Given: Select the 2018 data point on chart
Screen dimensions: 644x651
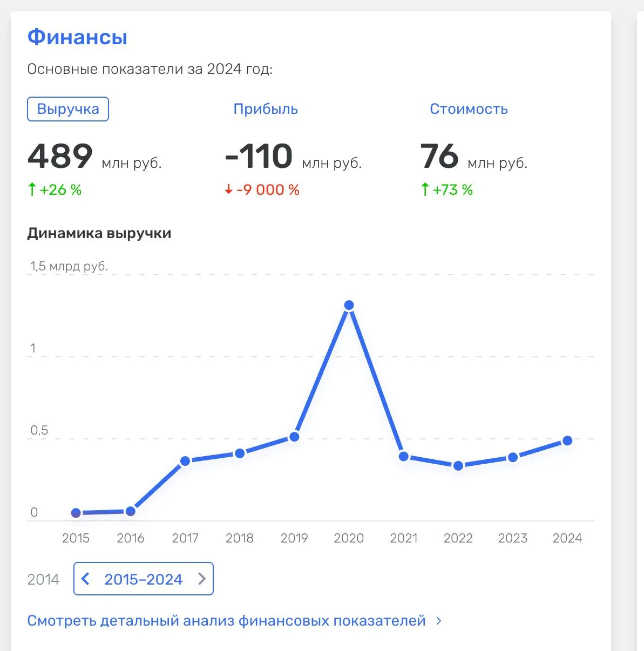Looking at the screenshot, I should [240, 453].
